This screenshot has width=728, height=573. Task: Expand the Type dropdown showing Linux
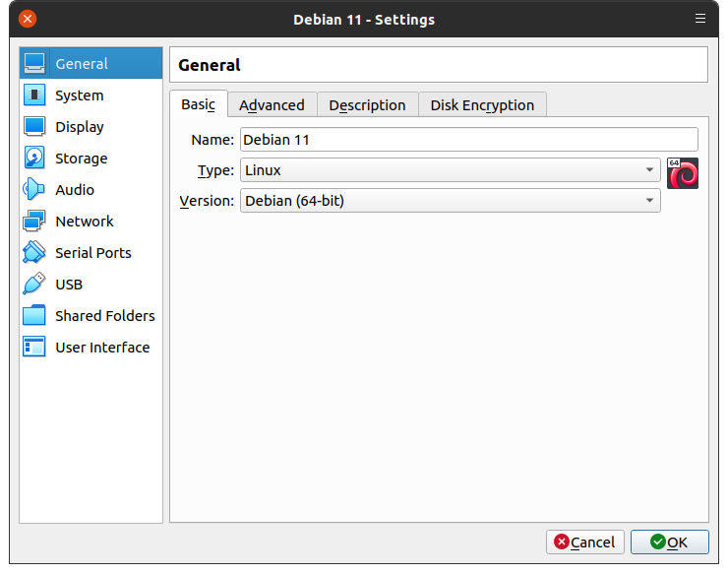tap(450, 170)
